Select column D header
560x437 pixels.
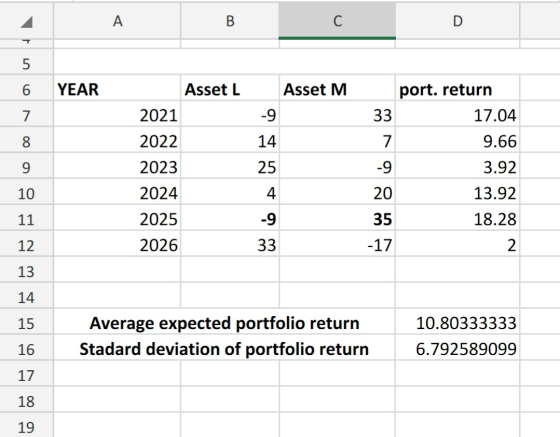pyautogui.click(x=458, y=21)
